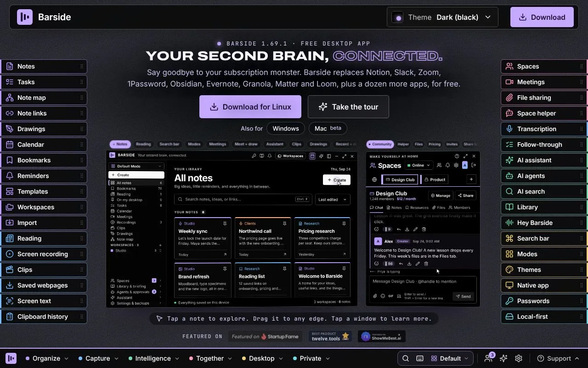Expand the Together menu in bottom bar
The height and width of the screenshot is (368, 588).
coord(211,358)
